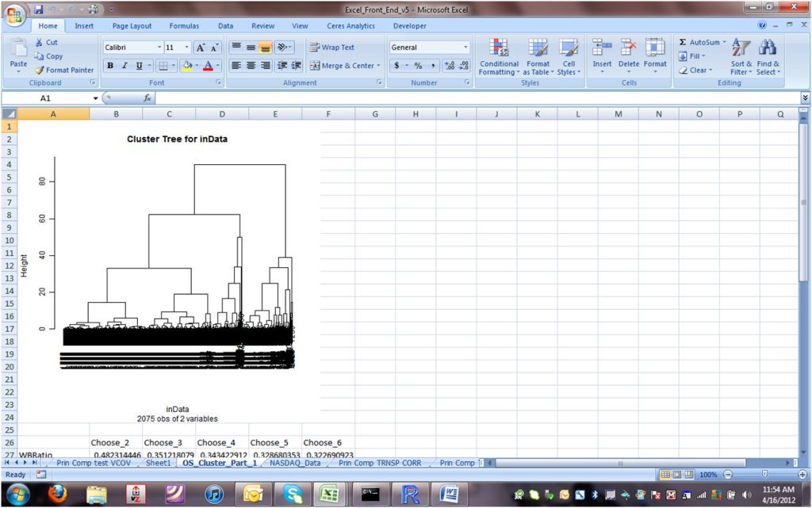The width and height of the screenshot is (812, 508).
Task: Open the Name Box dropdown arrow
Action: coord(95,98)
